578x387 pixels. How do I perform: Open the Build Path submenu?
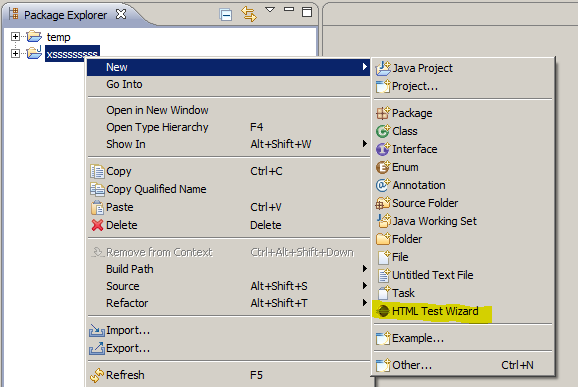pos(229,269)
